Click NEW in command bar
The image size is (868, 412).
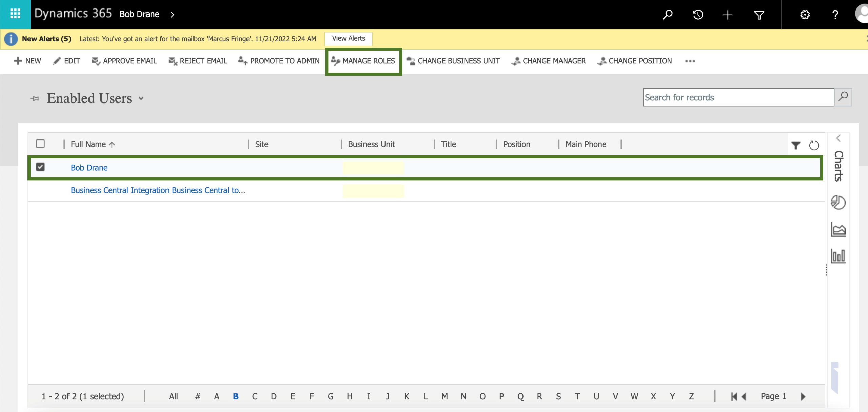pyautogui.click(x=27, y=61)
